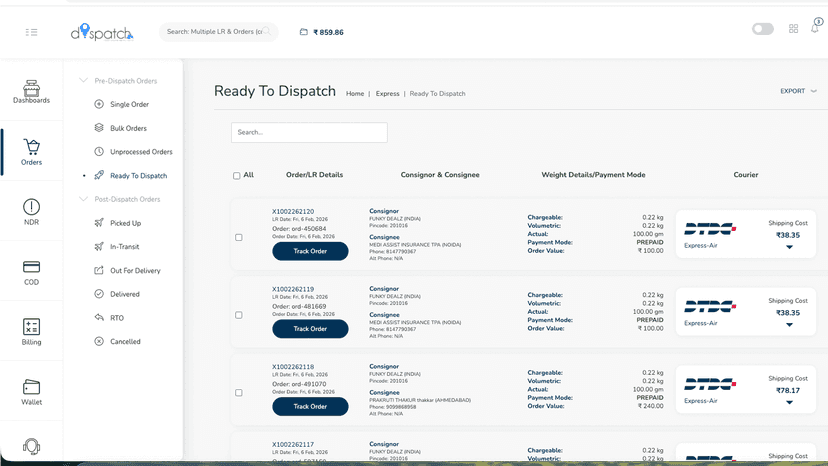Collapse Pre-Dispatch Orders group
This screenshot has height=466, width=828.
[x=83, y=80]
